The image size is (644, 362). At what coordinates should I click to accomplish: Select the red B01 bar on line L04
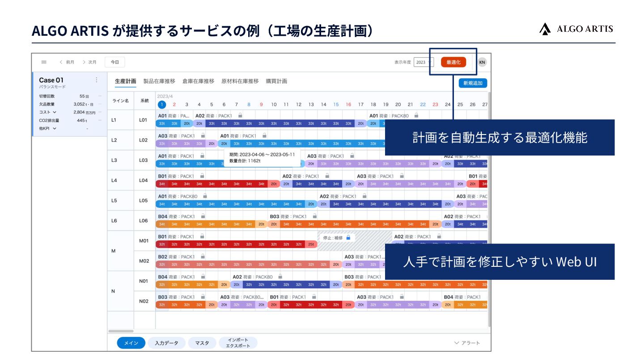coord(217,184)
